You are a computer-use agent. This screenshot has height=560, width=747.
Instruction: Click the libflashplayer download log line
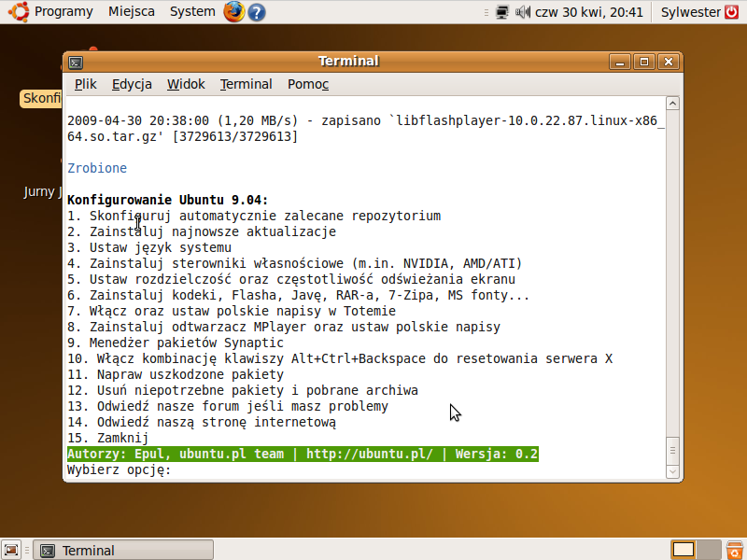coord(365,129)
